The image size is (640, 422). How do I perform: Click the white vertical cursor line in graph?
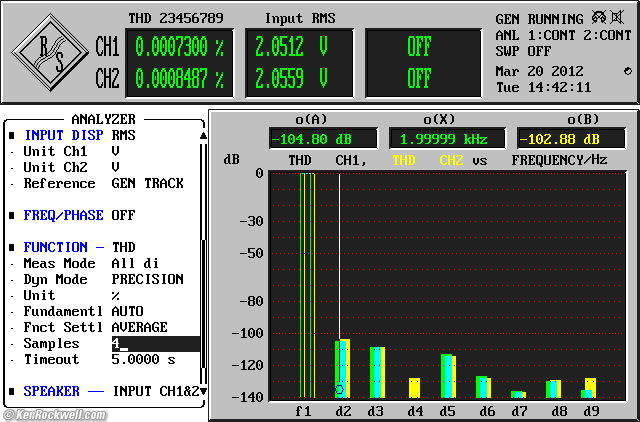pos(339,255)
